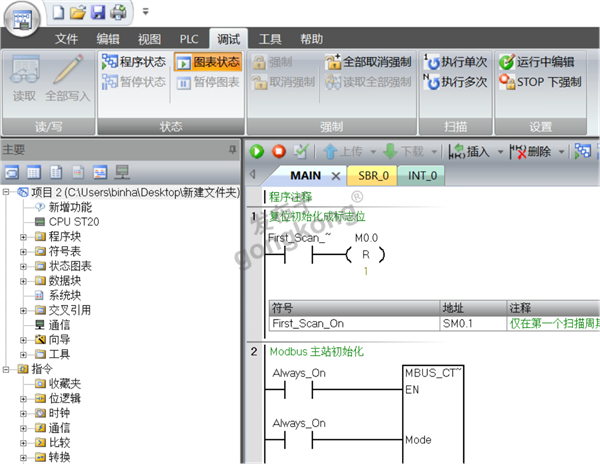Open the 插入 dropdown arrow
Screen dimensions: 600x464
pos(500,152)
